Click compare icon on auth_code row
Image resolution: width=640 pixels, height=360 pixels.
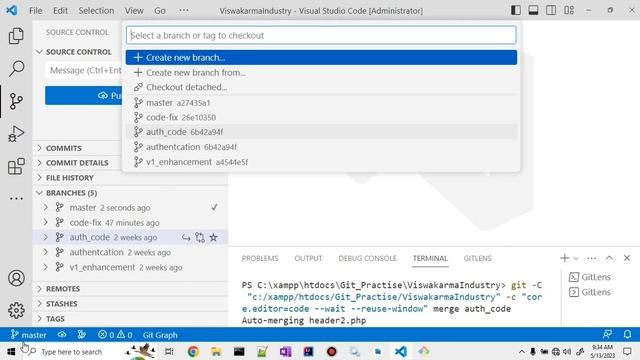200,238
